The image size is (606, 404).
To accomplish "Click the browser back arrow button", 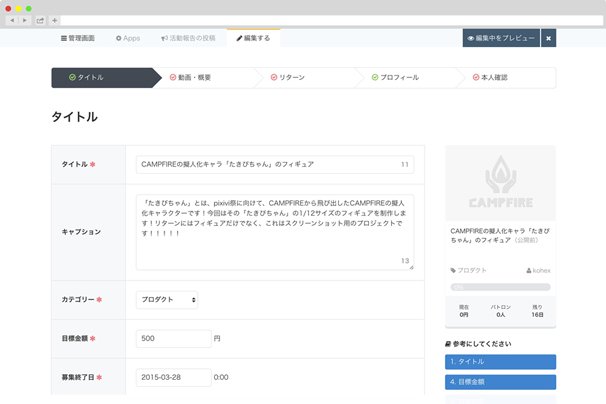I will (x=11, y=20).
